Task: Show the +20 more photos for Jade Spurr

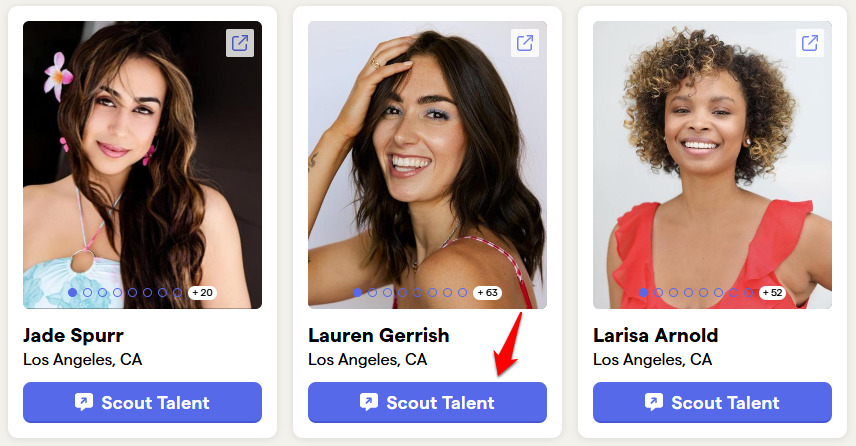Action: coord(203,293)
